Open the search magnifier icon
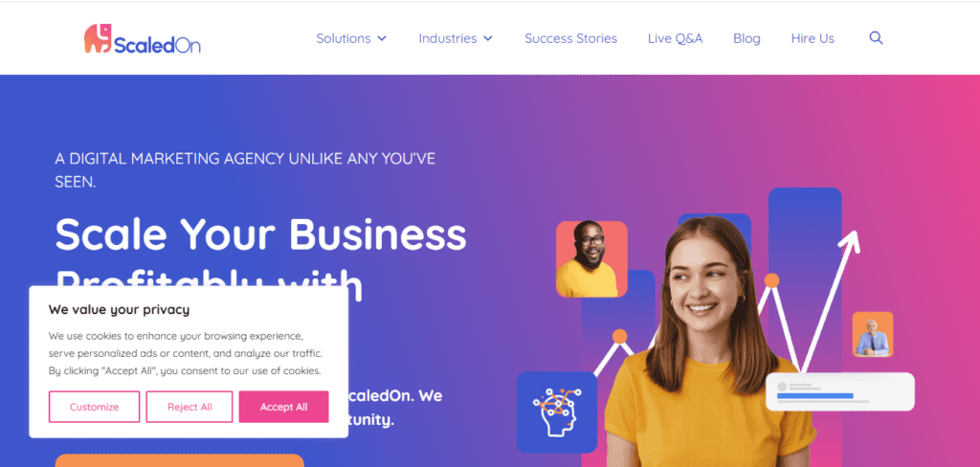 [x=876, y=38]
